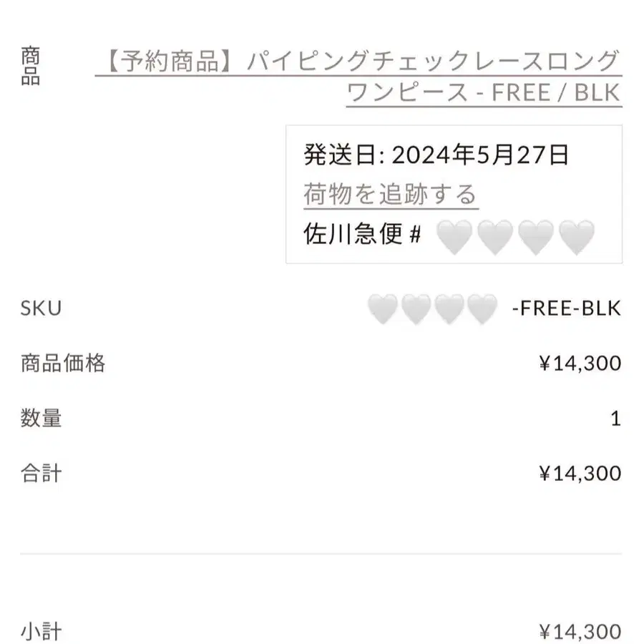Click the -FREE-BLK SKU suffix text
Screen dimensions: 644x644
(x=567, y=308)
